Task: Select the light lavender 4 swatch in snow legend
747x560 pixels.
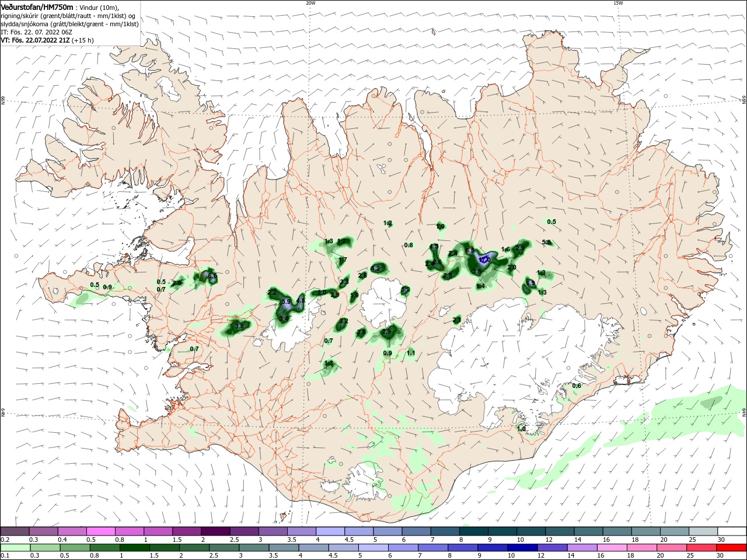Action: click(330, 531)
